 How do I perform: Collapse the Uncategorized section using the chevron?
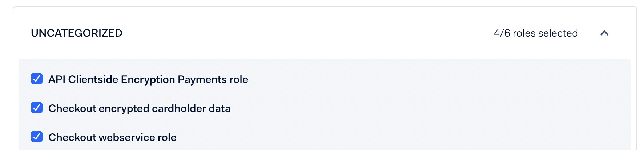click(x=604, y=33)
